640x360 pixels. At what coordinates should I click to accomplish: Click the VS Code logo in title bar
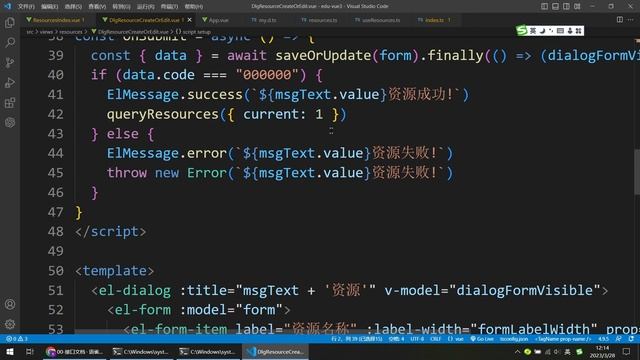pos(7,6)
